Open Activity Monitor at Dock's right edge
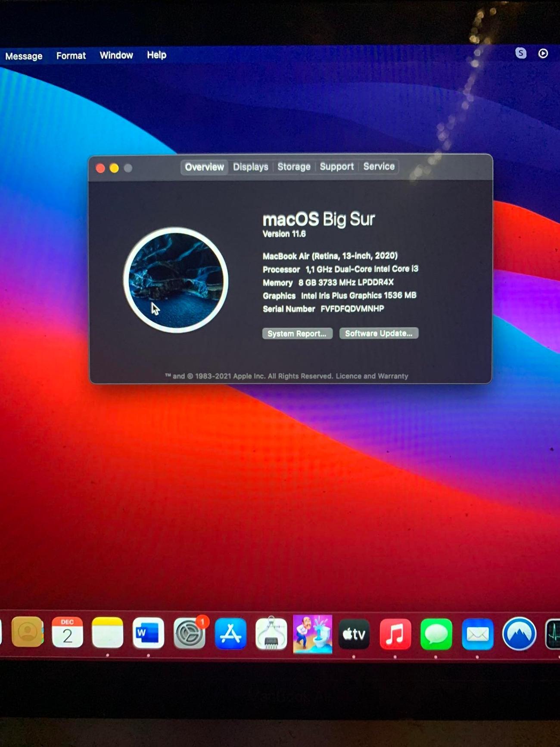Image resolution: width=560 pixels, height=747 pixels. tap(553, 634)
